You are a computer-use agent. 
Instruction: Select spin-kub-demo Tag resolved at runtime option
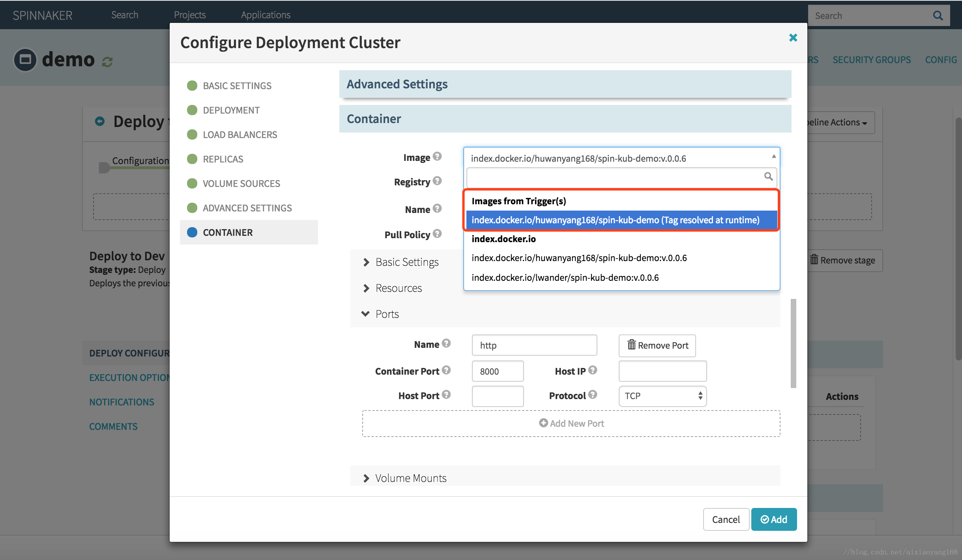click(621, 220)
